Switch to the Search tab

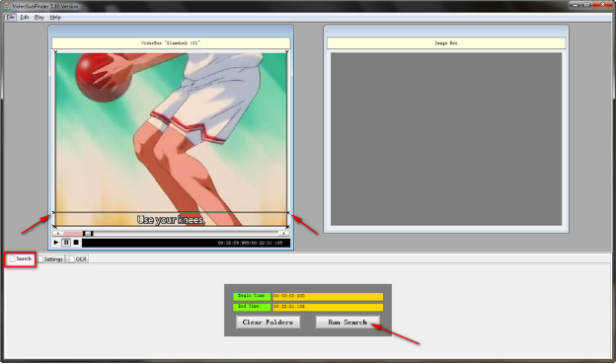click(21, 259)
